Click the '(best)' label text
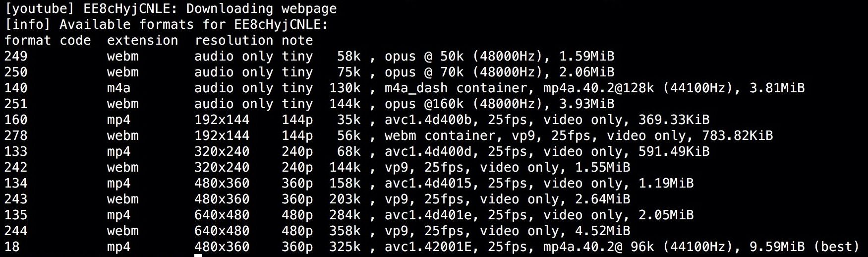 (836, 247)
